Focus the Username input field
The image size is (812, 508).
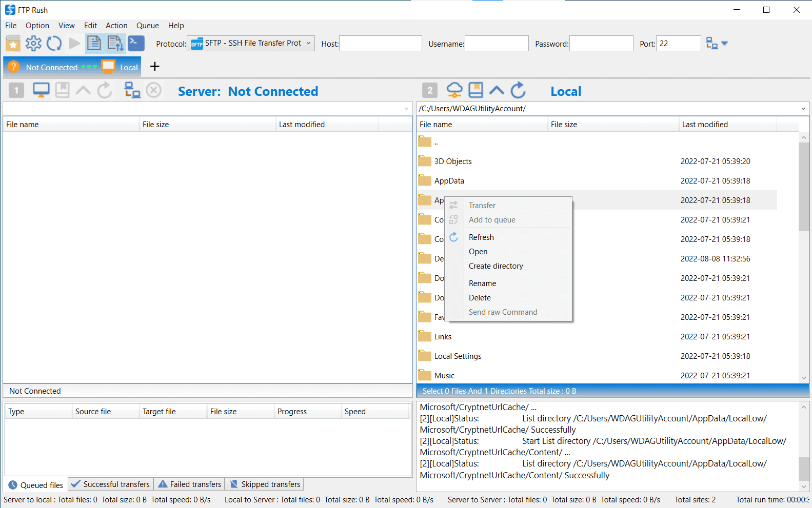pos(497,44)
